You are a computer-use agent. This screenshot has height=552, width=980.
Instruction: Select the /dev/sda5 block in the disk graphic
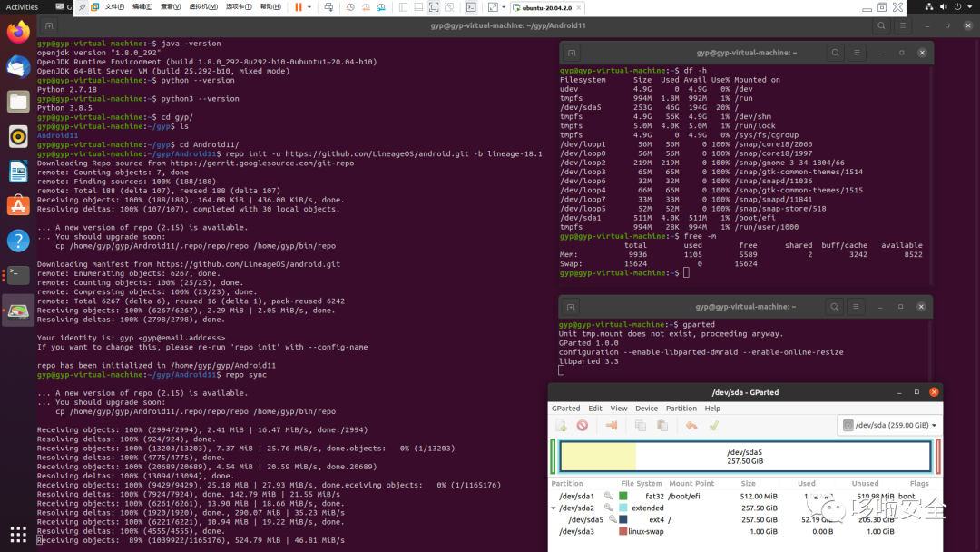click(745, 457)
